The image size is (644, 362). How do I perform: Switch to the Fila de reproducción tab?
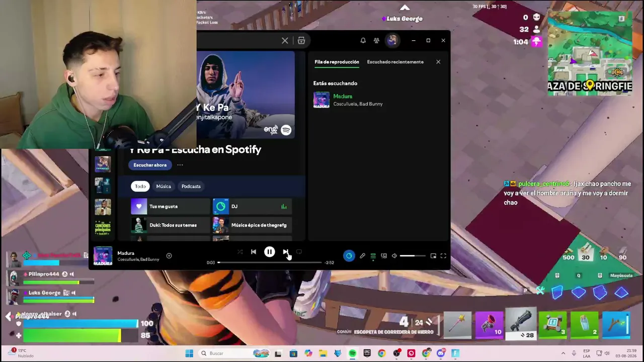(337, 62)
